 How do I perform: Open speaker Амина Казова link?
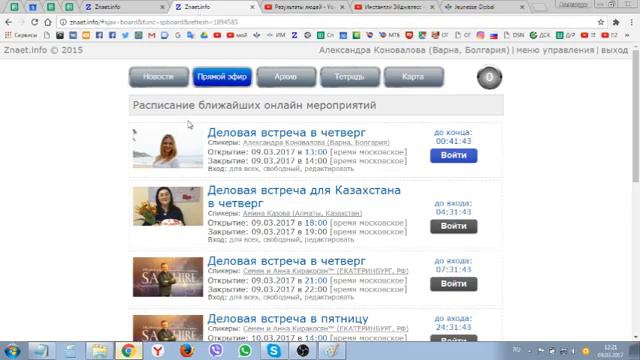pos(302,213)
